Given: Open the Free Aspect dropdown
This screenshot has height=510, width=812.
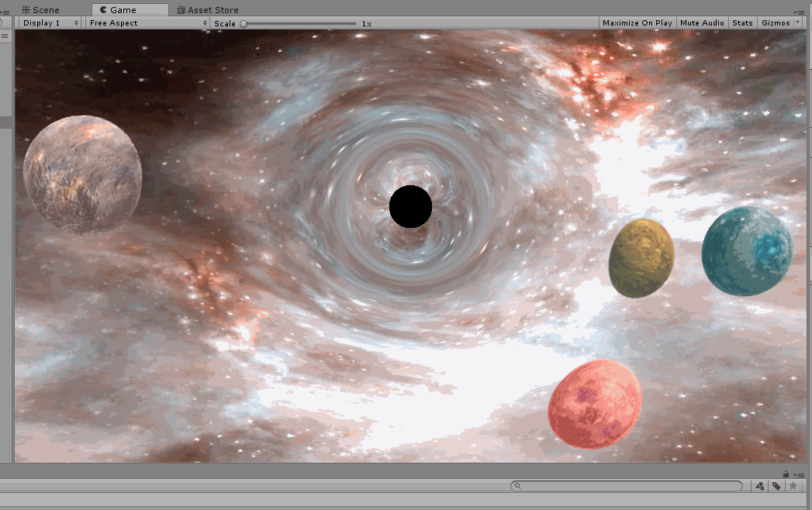Looking at the screenshot, I should [147, 22].
